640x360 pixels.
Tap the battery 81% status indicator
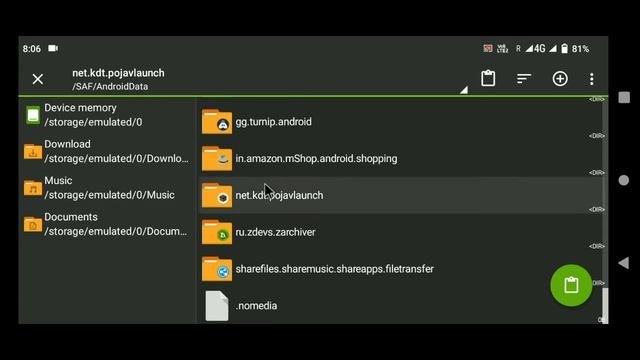[x=575, y=49]
